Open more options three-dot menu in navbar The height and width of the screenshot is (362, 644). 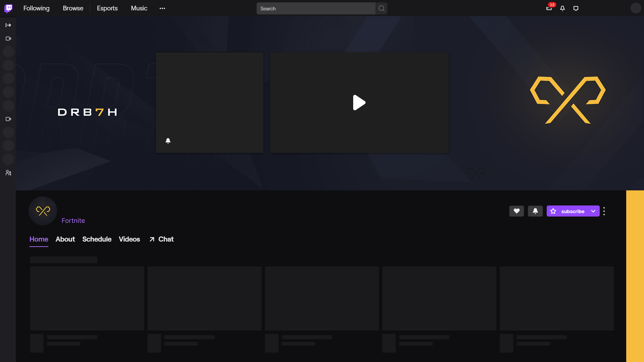pyautogui.click(x=162, y=8)
